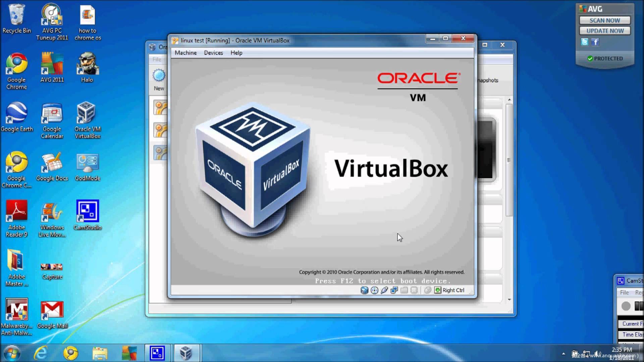The image size is (644, 362).
Task: Open the Machine menu
Action: (x=185, y=53)
